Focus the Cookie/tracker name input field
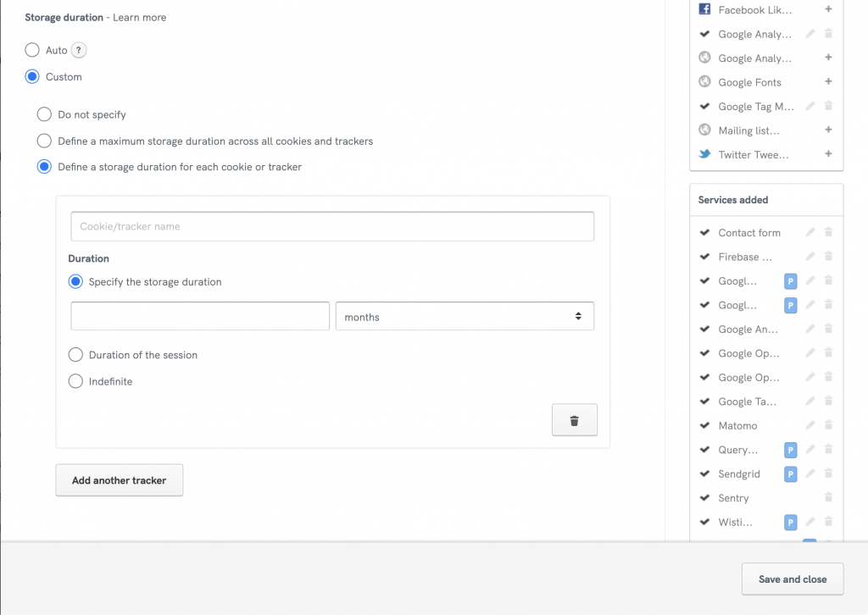This screenshot has height=615, width=868. [x=332, y=226]
